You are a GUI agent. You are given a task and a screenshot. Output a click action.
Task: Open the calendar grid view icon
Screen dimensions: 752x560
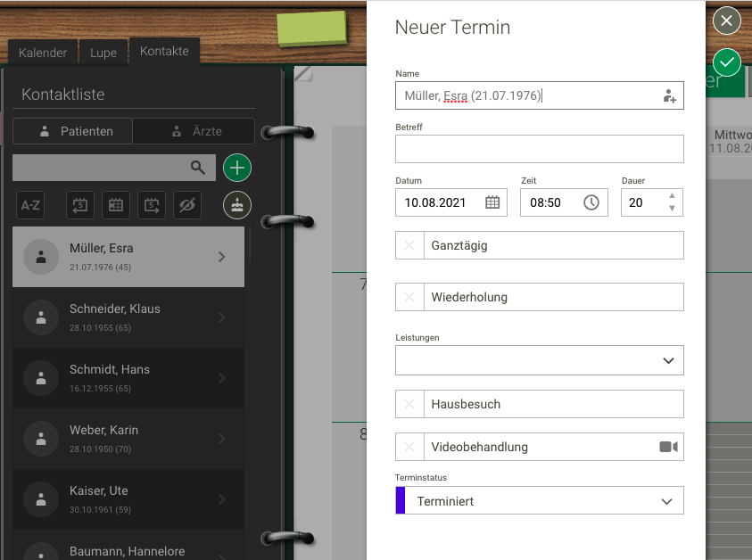(115, 204)
